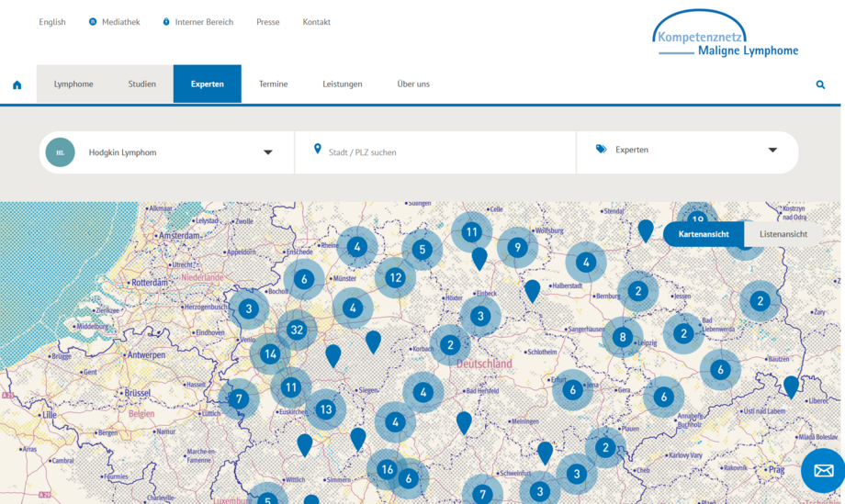Open the mail contact floating button
This screenshot has height=504, width=845.
(x=822, y=471)
